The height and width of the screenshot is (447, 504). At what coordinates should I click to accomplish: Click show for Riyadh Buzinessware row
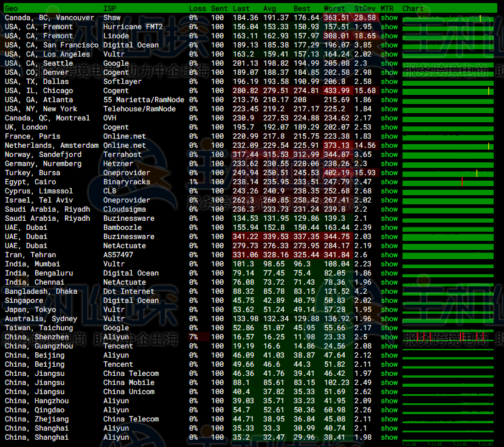[389, 218]
